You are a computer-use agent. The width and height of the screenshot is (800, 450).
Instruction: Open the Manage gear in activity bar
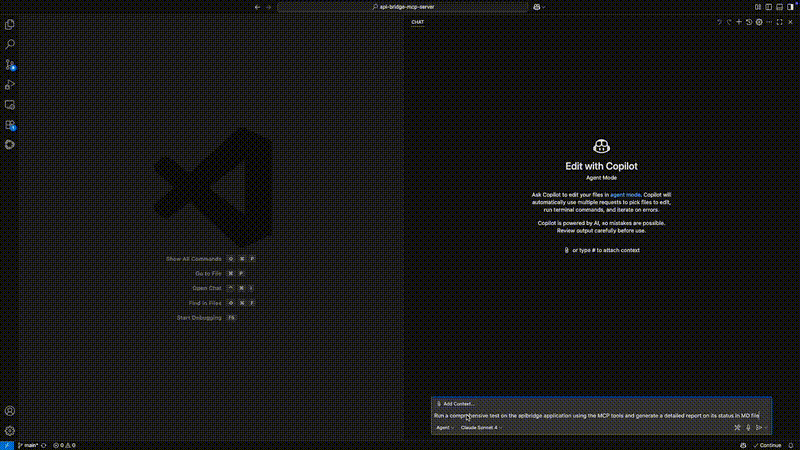pyautogui.click(x=10, y=431)
